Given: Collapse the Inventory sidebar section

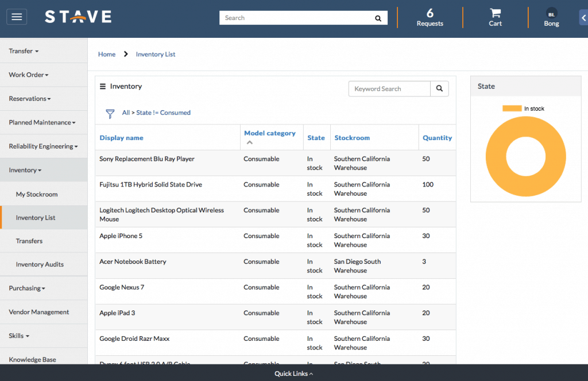Looking at the screenshot, I should tap(25, 170).
